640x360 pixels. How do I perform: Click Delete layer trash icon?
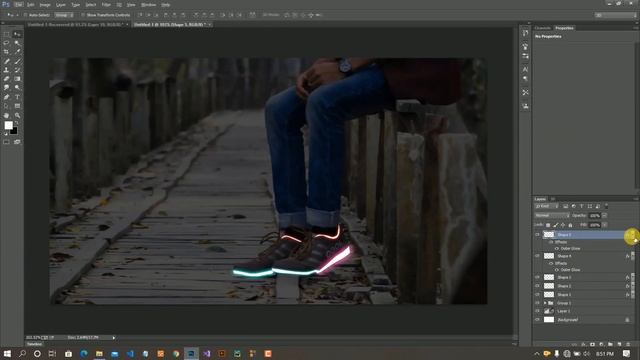[x=628, y=344]
